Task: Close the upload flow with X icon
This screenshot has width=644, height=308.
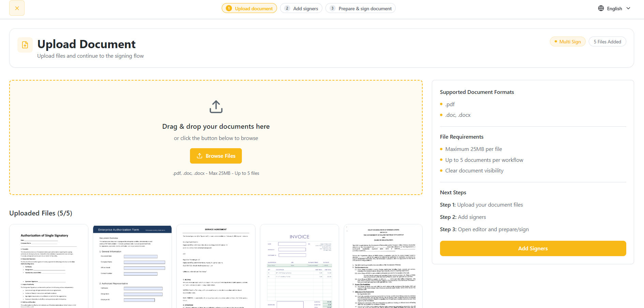Action: [x=17, y=8]
